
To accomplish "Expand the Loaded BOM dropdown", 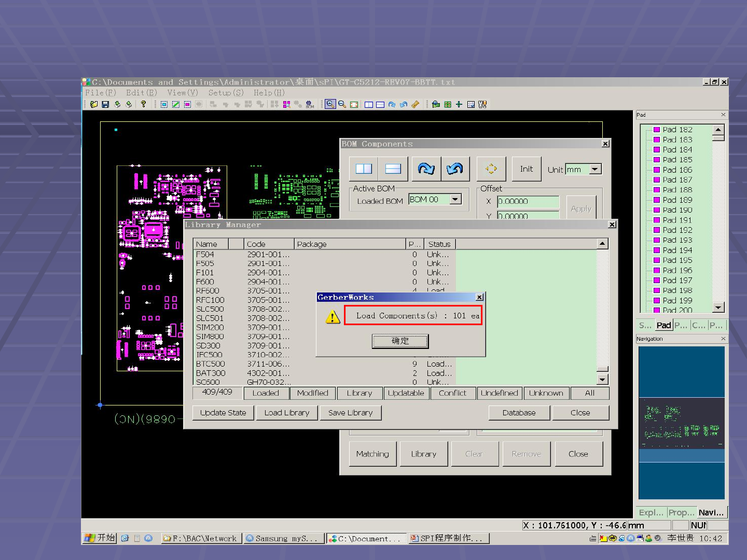I will 455,200.
